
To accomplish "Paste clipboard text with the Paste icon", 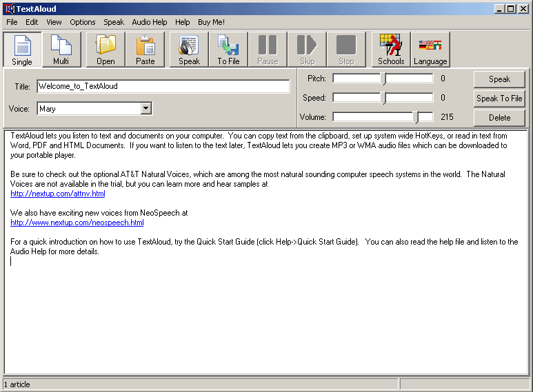I will pyautogui.click(x=145, y=50).
